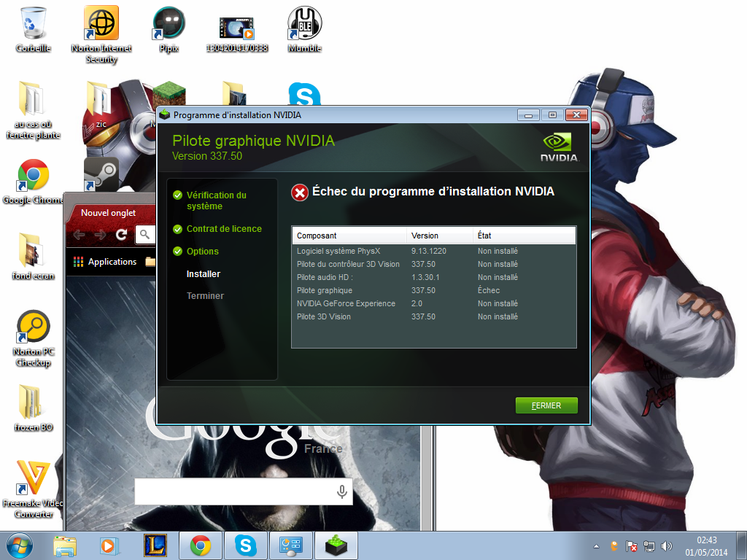Click the NVIDIA logo in the installer
The height and width of the screenshot is (560, 747).
560,147
